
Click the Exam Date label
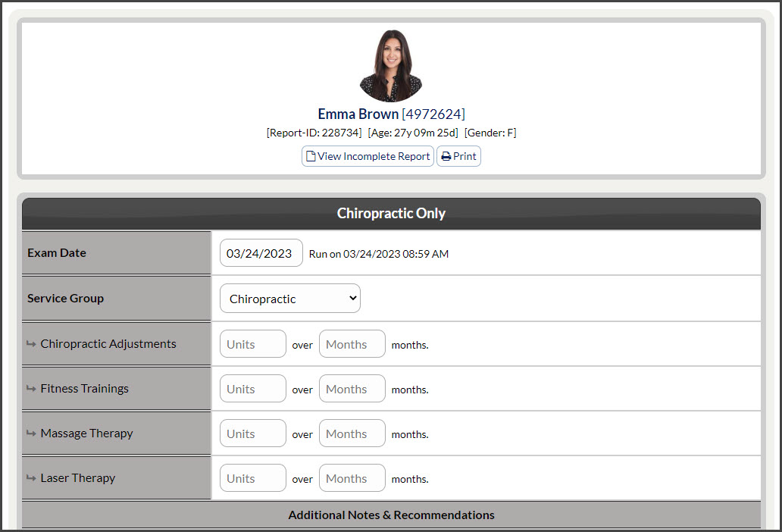point(57,253)
